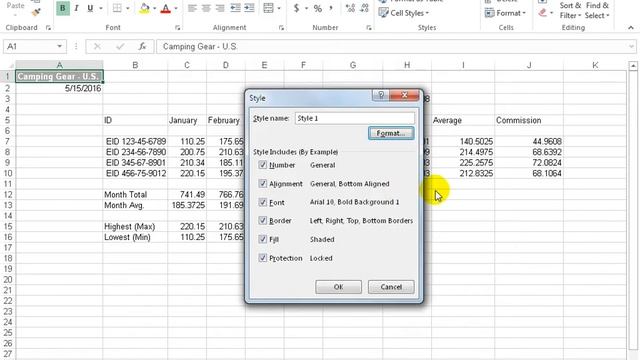Apply the Font Color letter A icon

[x=166, y=8]
